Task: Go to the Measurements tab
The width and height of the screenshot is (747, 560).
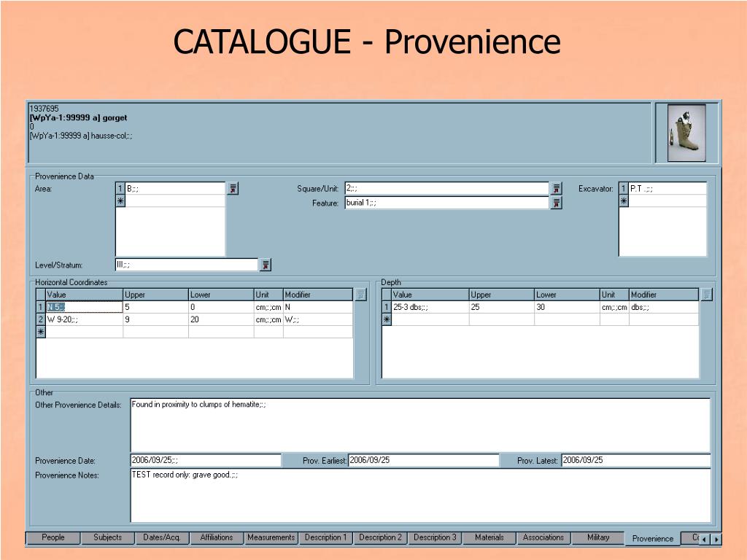Action: [271, 537]
